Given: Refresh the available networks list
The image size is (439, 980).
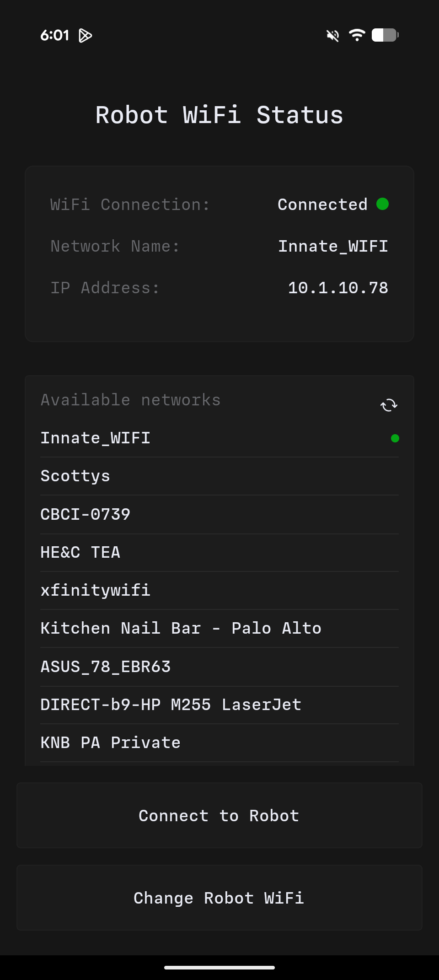Looking at the screenshot, I should click(x=388, y=405).
